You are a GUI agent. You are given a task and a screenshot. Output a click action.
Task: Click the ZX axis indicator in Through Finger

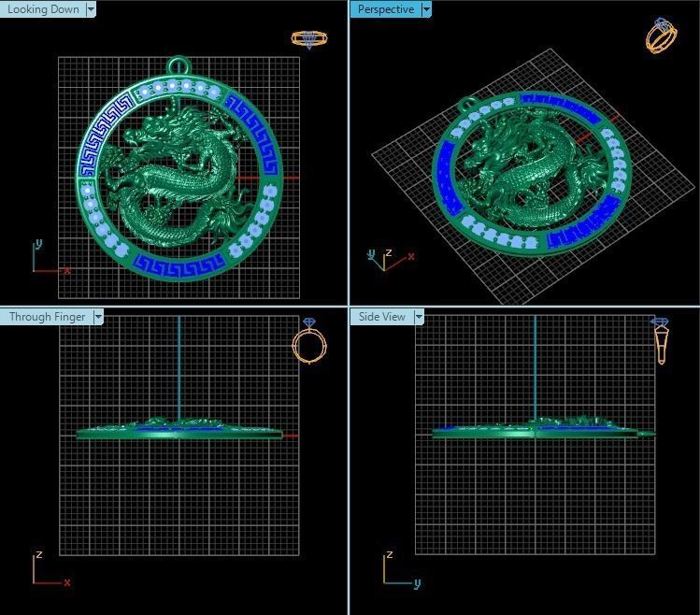click(50, 568)
